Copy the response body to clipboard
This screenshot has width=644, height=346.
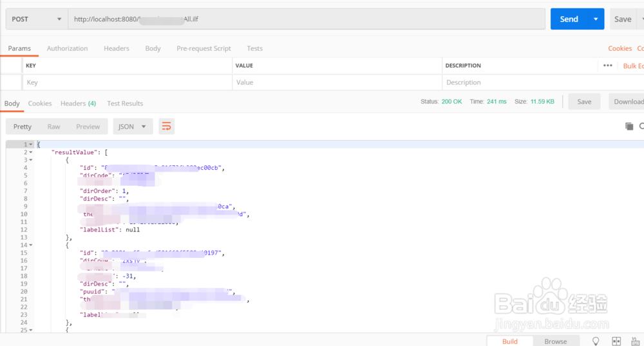click(629, 127)
